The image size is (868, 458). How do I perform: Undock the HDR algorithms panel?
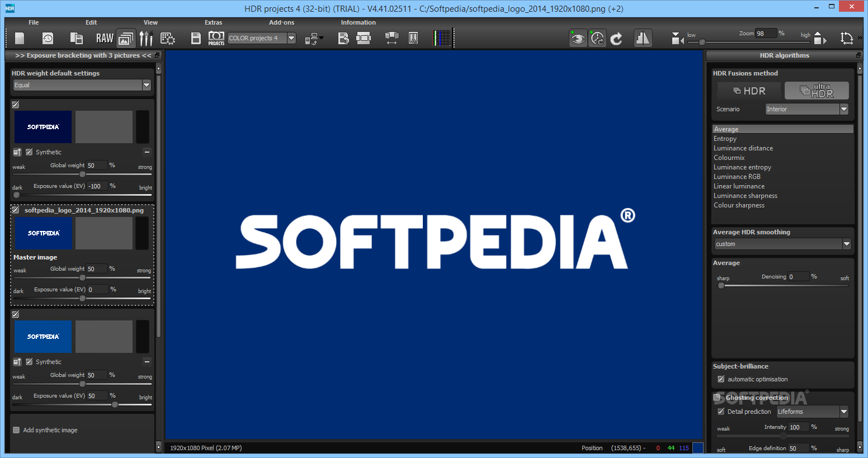(858, 55)
